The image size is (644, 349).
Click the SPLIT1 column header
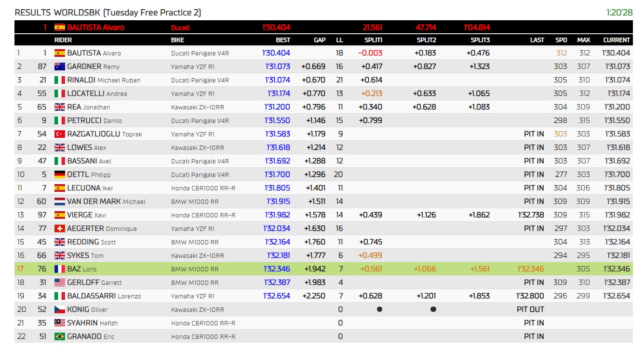pos(373,40)
